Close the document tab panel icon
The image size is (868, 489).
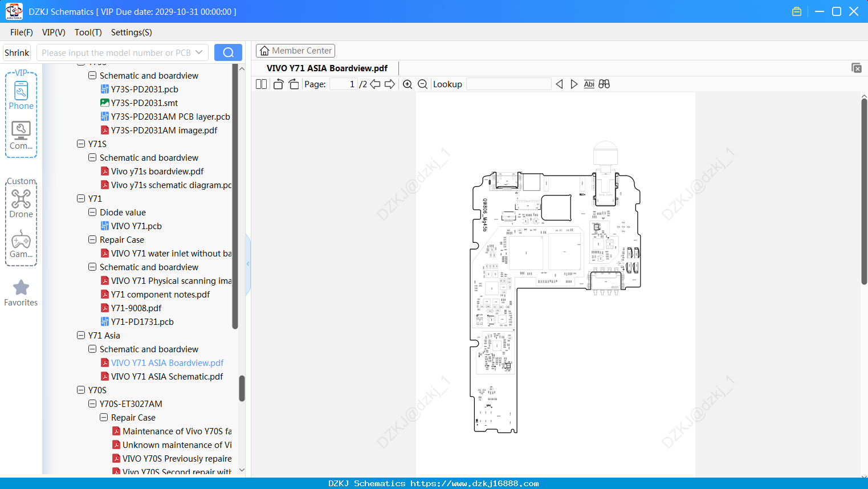tap(856, 68)
